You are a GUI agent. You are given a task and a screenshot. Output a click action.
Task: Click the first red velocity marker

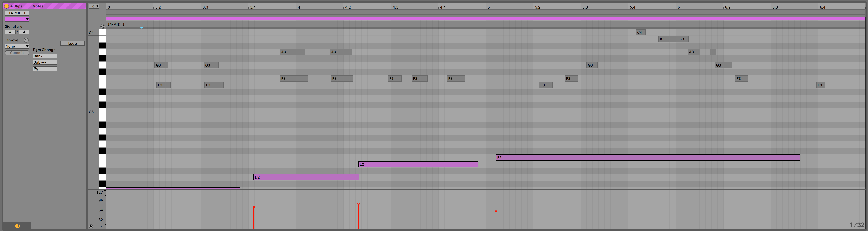click(x=254, y=208)
